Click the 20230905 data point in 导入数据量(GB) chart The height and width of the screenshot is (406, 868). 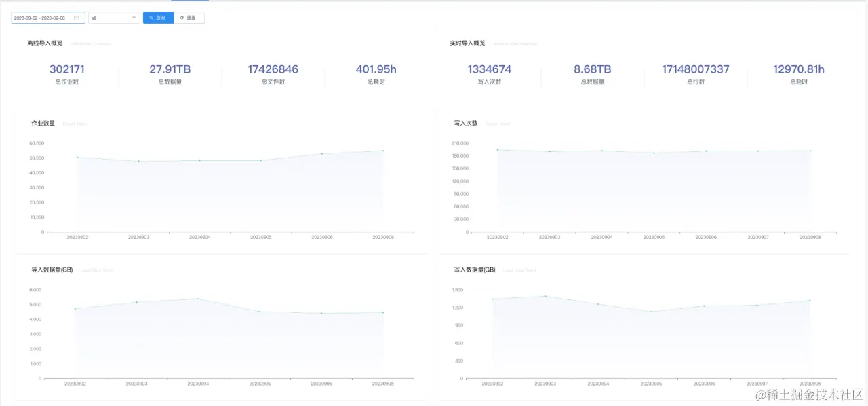(260, 312)
